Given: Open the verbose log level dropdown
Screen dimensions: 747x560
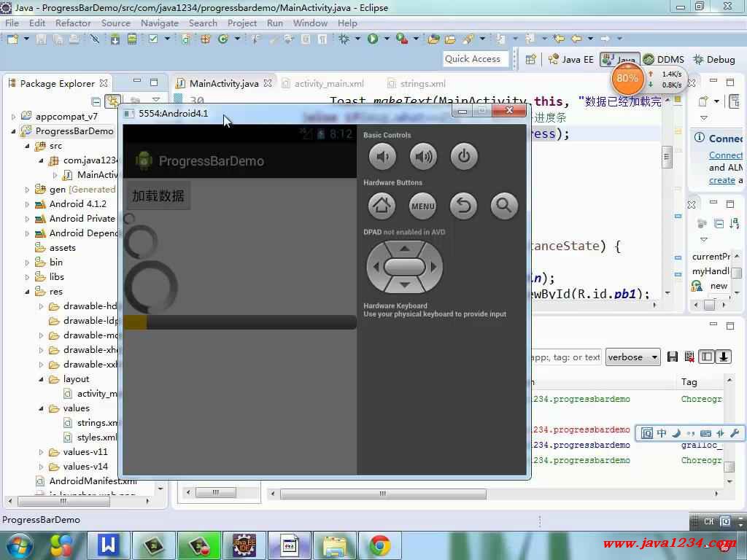Looking at the screenshot, I should point(632,357).
